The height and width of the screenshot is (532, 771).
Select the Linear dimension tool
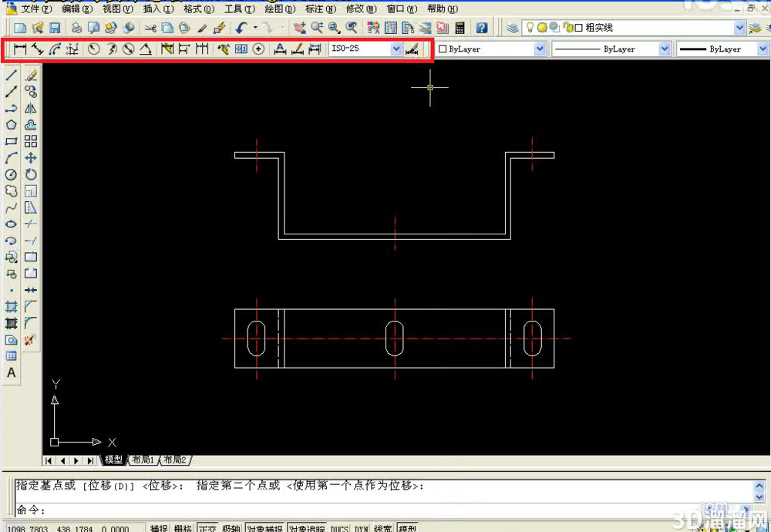click(x=20, y=49)
